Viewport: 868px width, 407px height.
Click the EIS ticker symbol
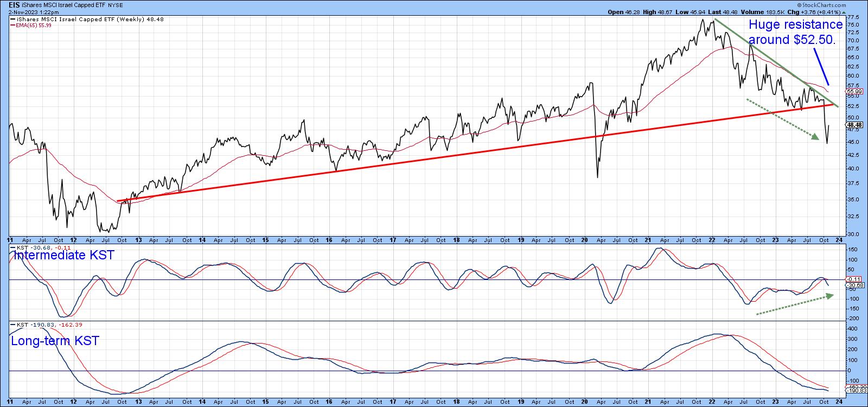7,4
